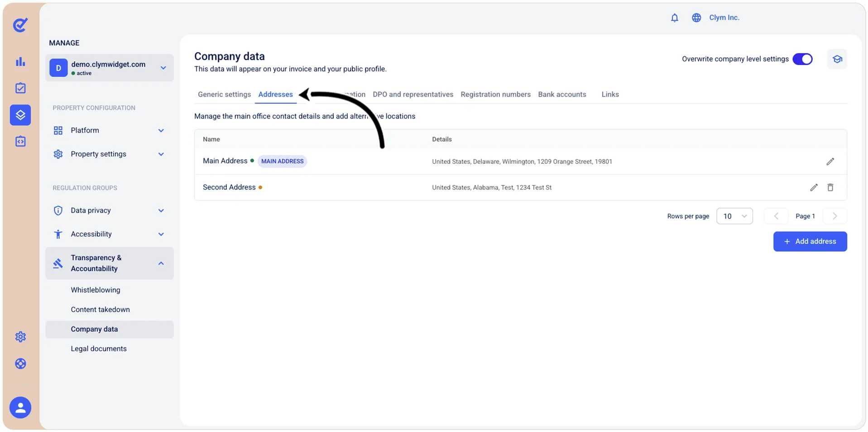Click the Add address button
Image resolution: width=868 pixels, height=432 pixels.
click(810, 242)
